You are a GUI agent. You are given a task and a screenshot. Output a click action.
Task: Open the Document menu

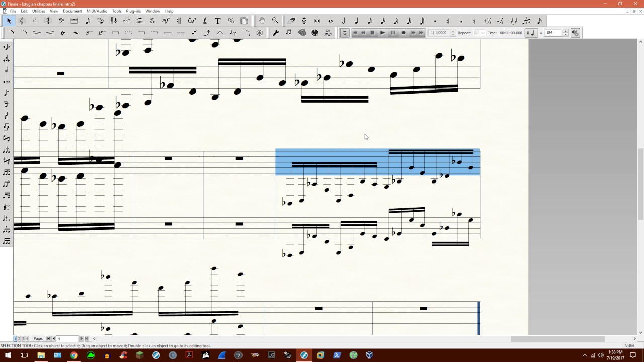click(72, 11)
